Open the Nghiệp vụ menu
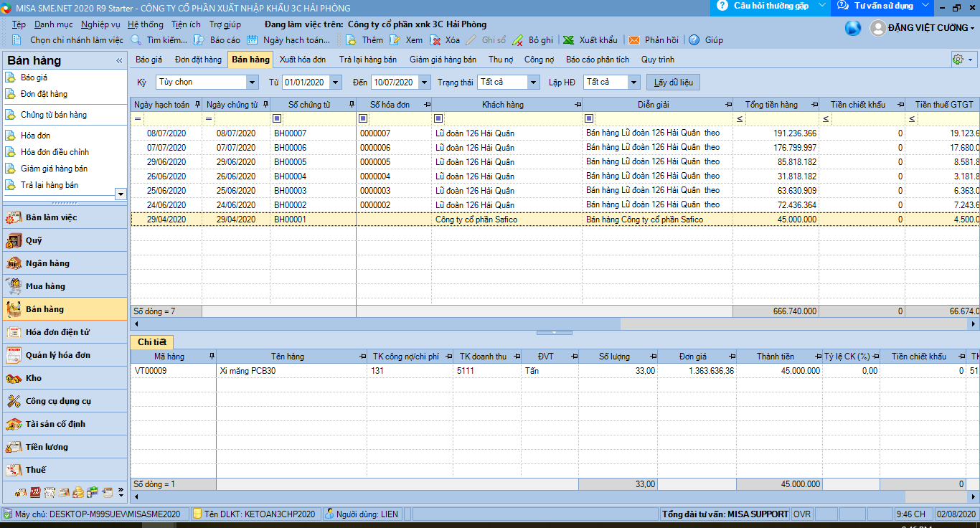 click(100, 24)
